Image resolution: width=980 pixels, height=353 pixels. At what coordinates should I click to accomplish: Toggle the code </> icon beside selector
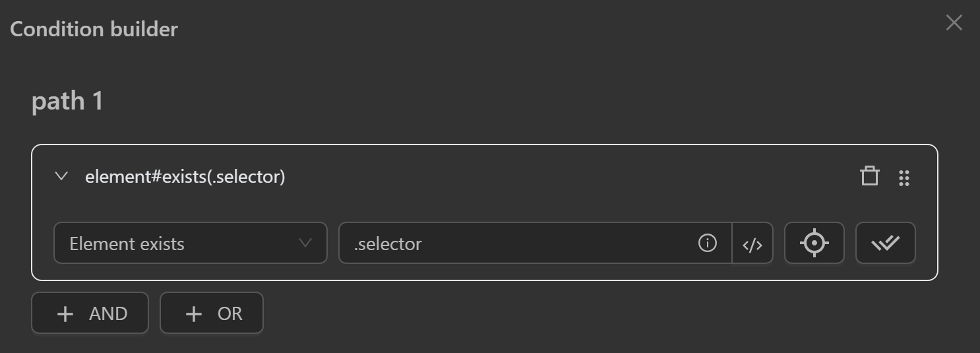pos(752,244)
